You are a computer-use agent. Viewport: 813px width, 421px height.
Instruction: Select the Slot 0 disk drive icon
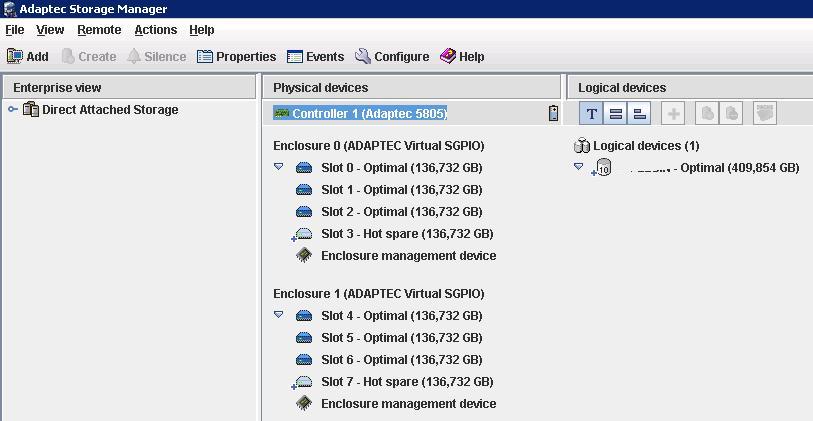tap(304, 168)
